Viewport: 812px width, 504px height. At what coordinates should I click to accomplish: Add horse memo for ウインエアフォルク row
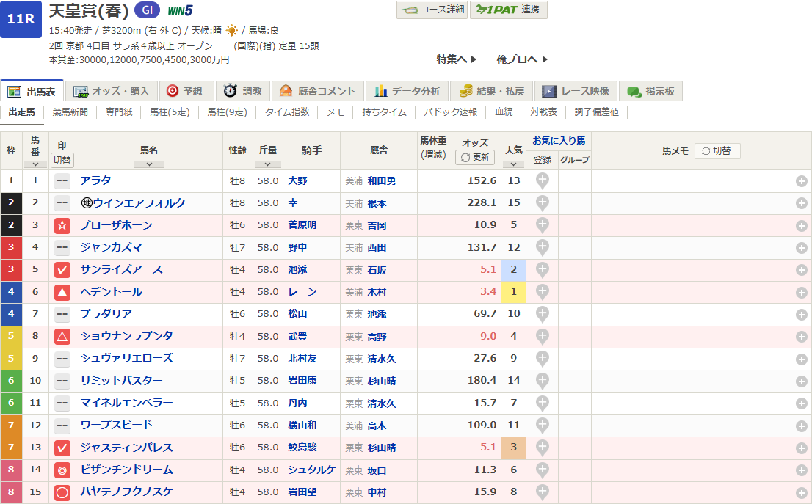pos(802,203)
